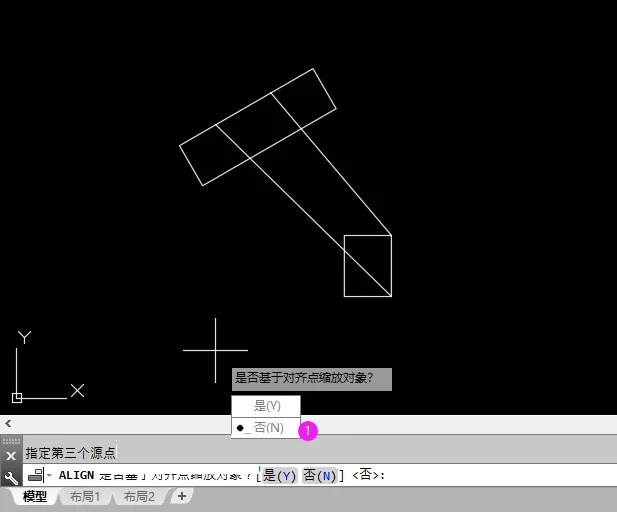Choose 否(N) in the dynamic input menu
617x512 pixels.
tap(266, 428)
